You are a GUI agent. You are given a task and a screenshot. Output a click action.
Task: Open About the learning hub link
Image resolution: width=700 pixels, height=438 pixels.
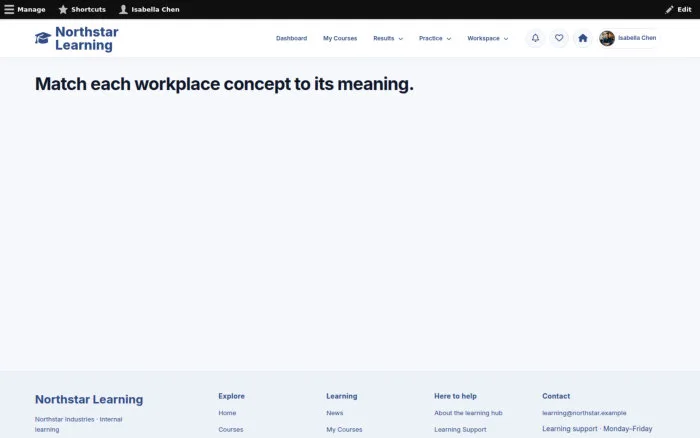[x=468, y=413]
